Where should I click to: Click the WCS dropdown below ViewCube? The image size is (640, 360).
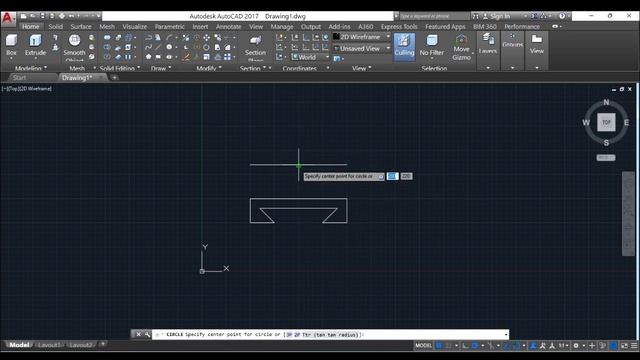pyautogui.click(x=606, y=158)
